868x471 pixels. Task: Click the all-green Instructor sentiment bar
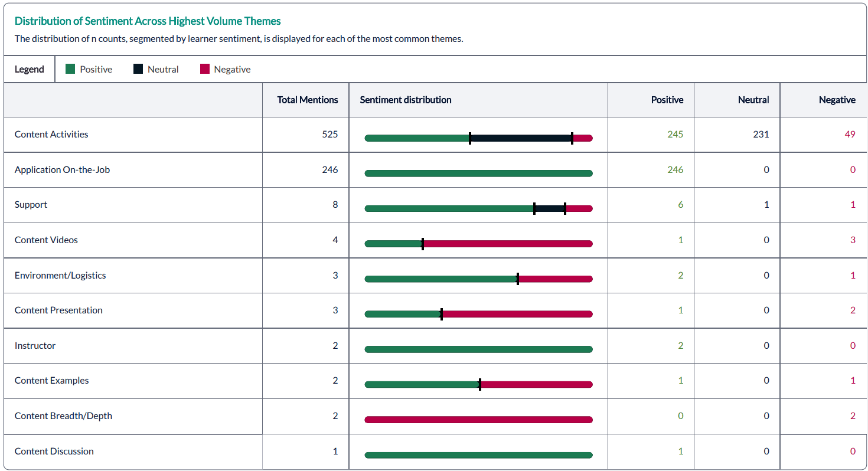pyautogui.click(x=479, y=348)
